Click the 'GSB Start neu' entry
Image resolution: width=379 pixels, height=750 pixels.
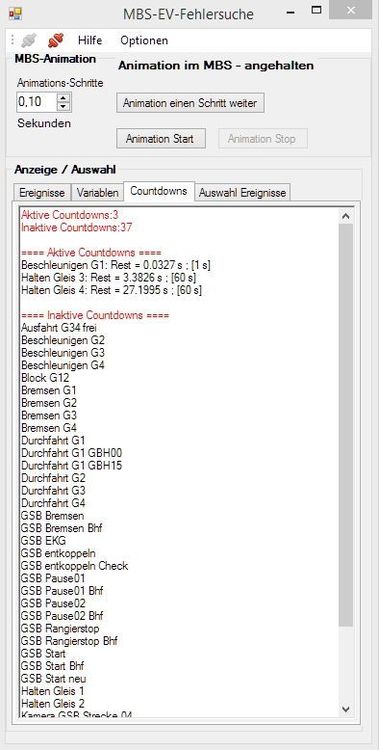click(54, 678)
